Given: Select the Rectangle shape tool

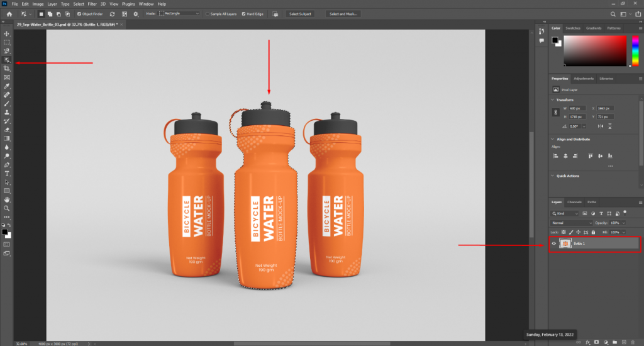Looking at the screenshot, I should [7, 191].
